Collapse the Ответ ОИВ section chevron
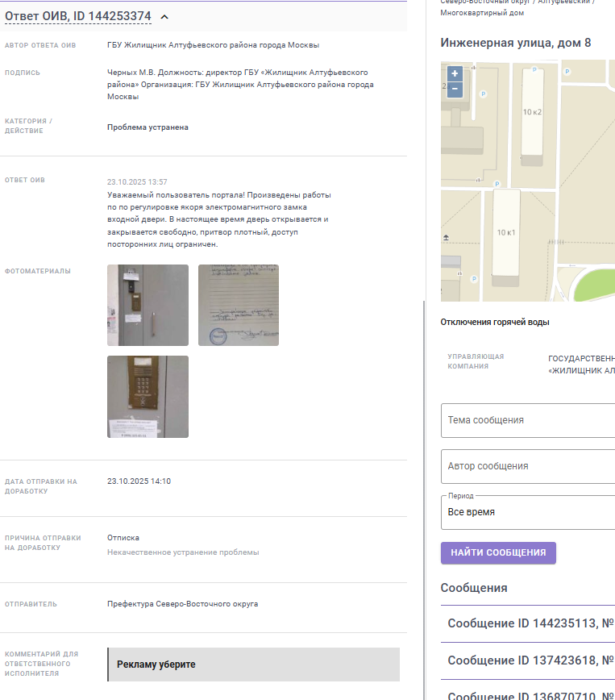Viewport: 615px width, 700px height. click(164, 17)
